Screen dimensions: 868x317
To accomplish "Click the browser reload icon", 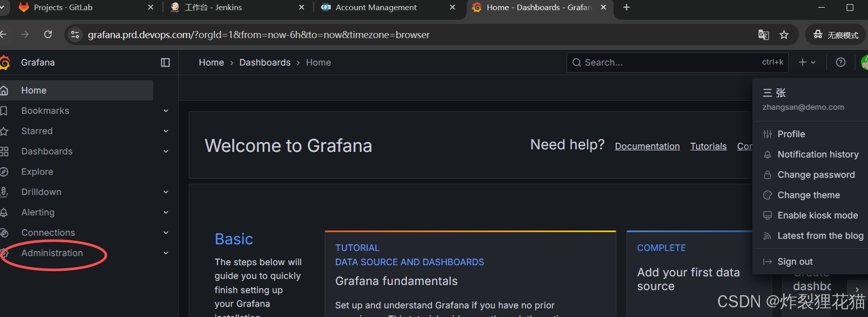I will click(x=48, y=35).
